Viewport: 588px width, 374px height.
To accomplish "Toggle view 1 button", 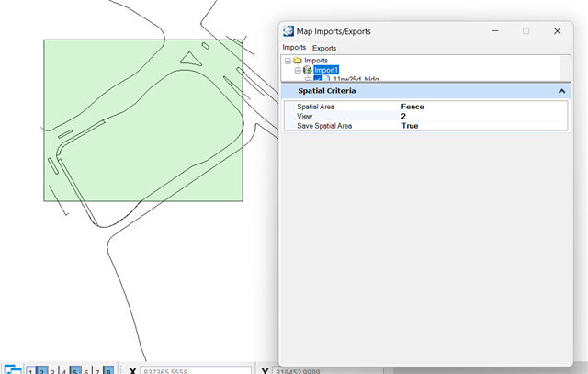I will [30, 370].
